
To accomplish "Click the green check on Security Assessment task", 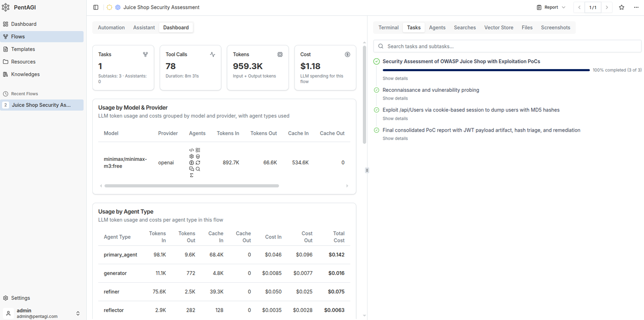I will pyautogui.click(x=377, y=61).
